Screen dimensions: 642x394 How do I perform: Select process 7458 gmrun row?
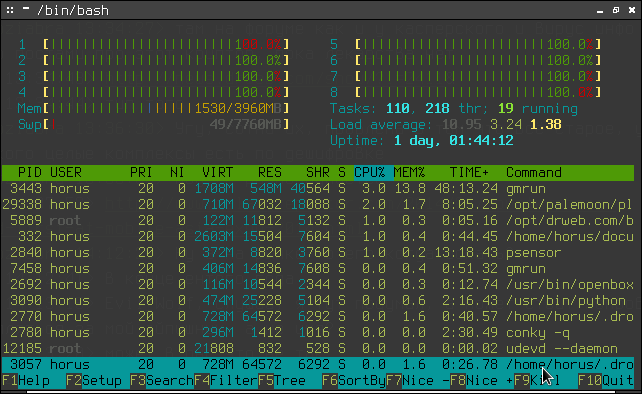click(x=318, y=268)
